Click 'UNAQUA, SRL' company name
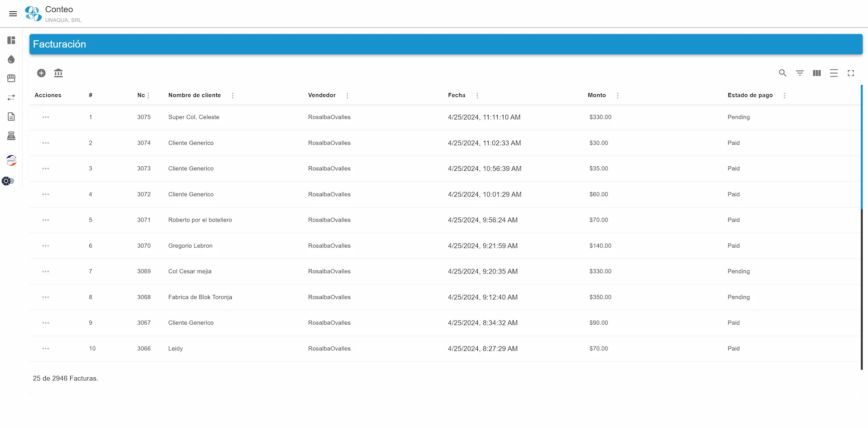Viewport: 868px width, 428px height. (x=63, y=20)
